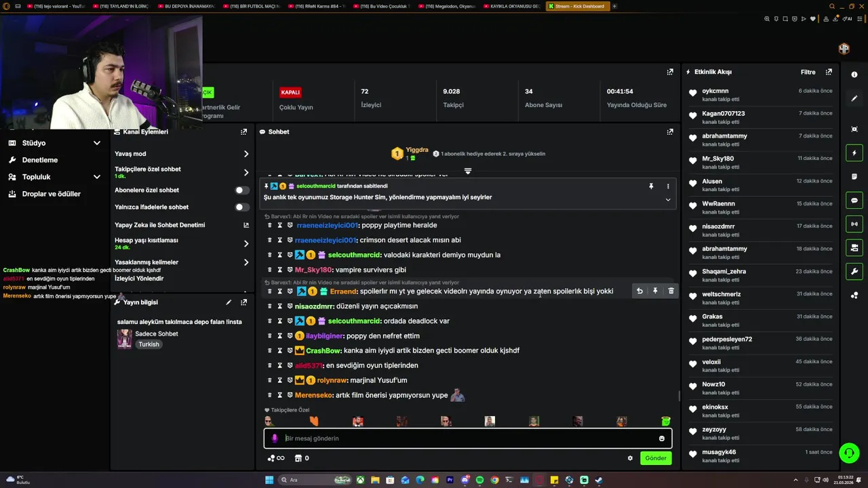Open Steam from the taskbar

pyautogui.click(x=599, y=480)
